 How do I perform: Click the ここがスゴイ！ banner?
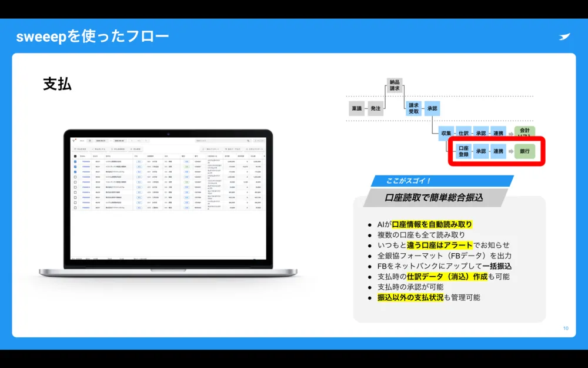click(x=442, y=181)
